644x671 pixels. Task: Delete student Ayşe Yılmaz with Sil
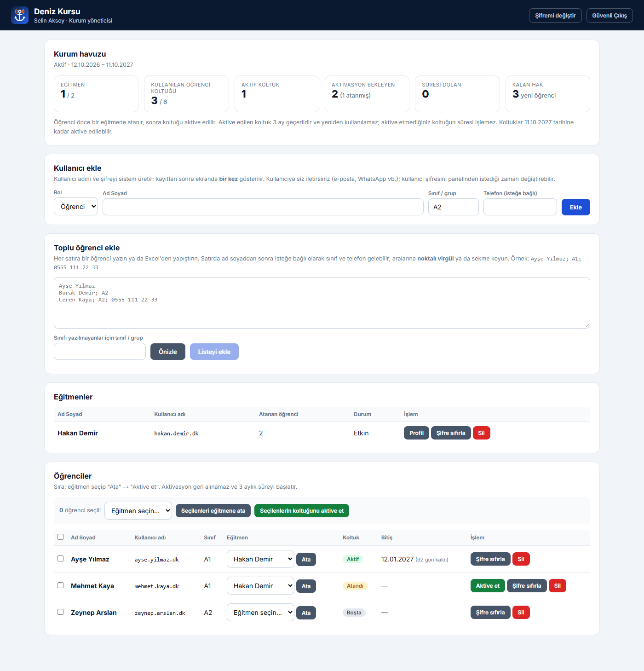(x=521, y=559)
